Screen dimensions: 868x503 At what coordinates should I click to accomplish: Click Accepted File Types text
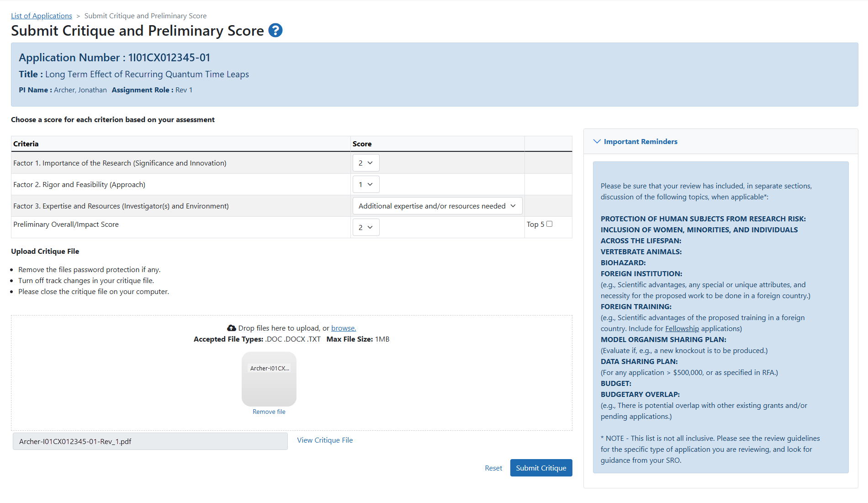(257, 339)
